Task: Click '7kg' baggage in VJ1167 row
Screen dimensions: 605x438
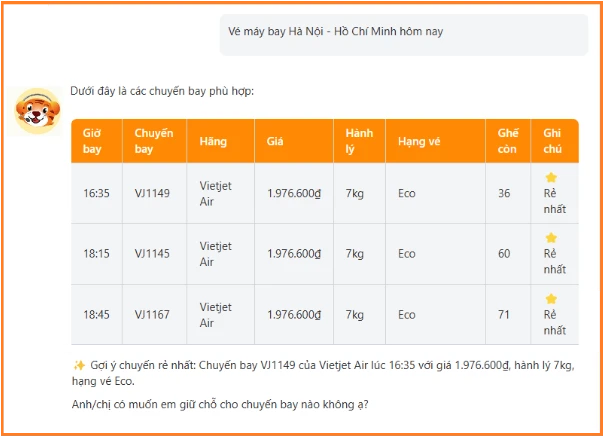Action: coord(355,315)
